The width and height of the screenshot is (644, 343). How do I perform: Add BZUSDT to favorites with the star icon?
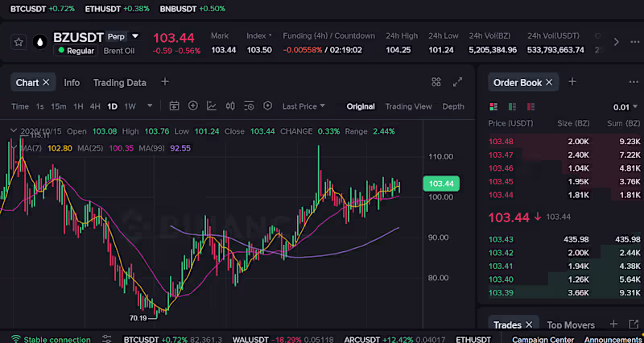[x=19, y=43]
